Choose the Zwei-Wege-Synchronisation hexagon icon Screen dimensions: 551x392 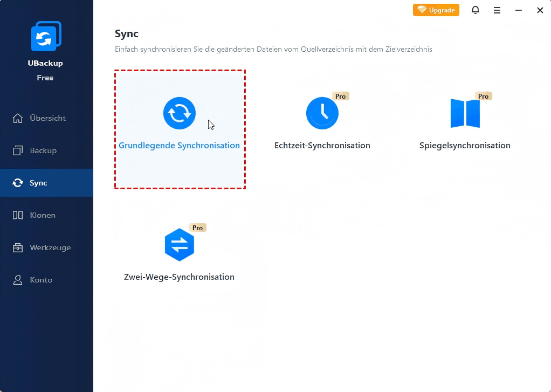click(179, 245)
